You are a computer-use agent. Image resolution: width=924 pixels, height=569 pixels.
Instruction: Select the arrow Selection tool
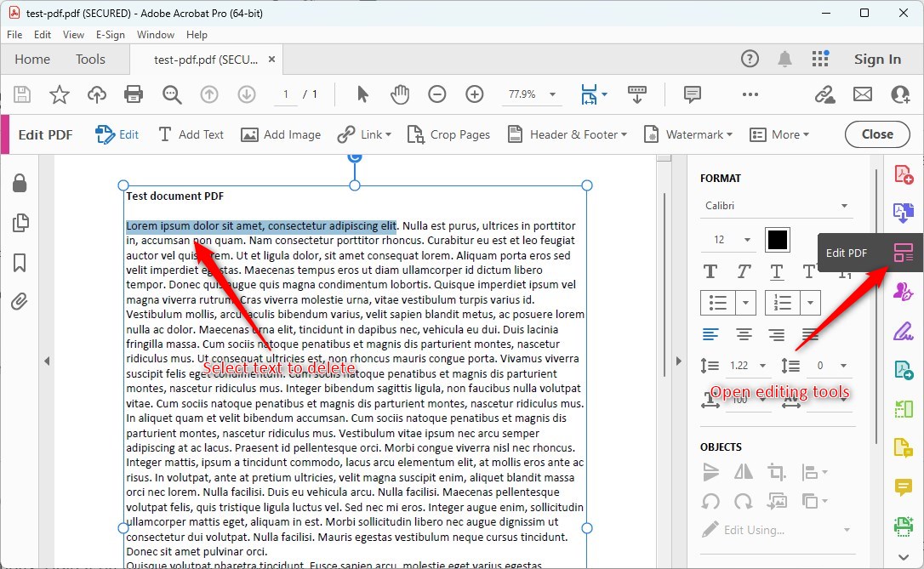(x=361, y=94)
